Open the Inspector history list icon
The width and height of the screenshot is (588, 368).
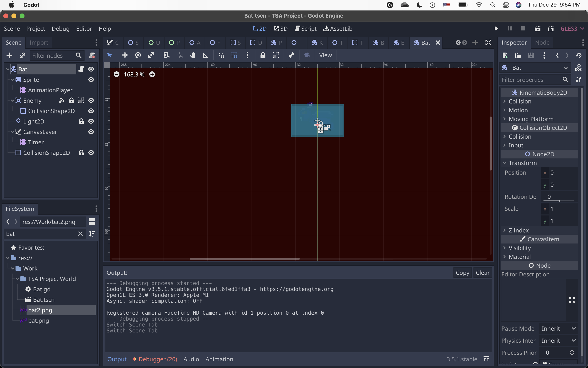579,55
